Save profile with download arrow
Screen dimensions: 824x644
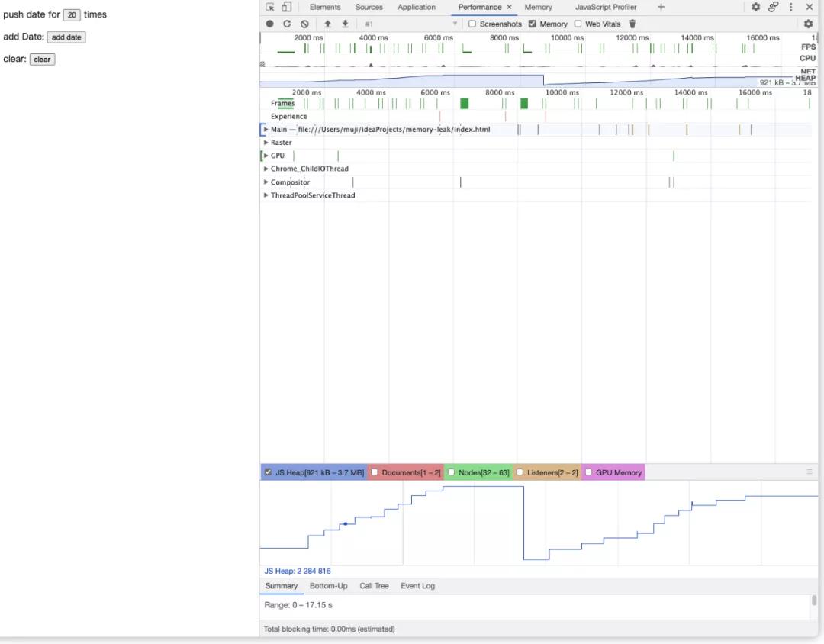click(346, 24)
